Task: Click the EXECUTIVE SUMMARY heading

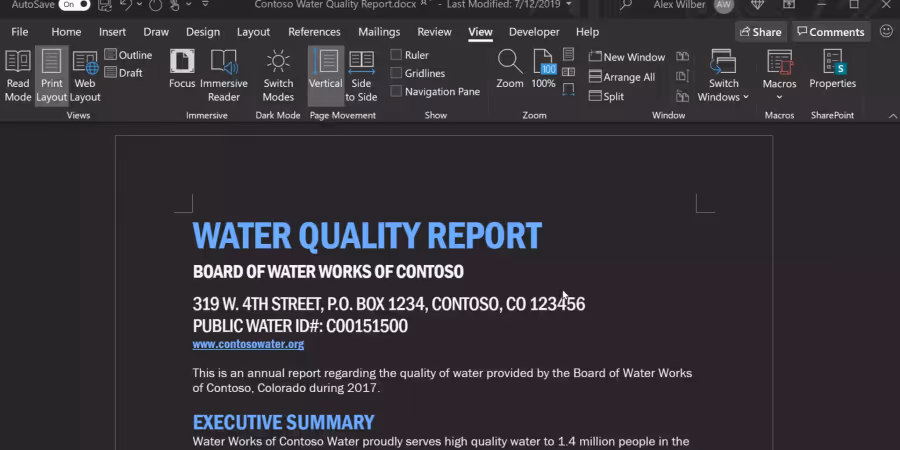Action: 284,422
